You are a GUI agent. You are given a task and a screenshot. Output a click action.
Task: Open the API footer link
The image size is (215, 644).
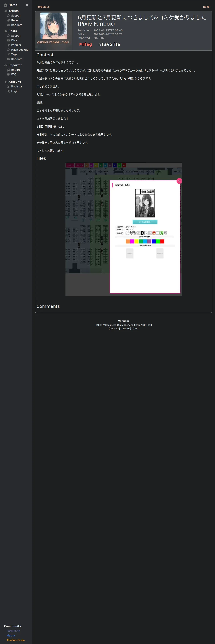(x=135, y=329)
